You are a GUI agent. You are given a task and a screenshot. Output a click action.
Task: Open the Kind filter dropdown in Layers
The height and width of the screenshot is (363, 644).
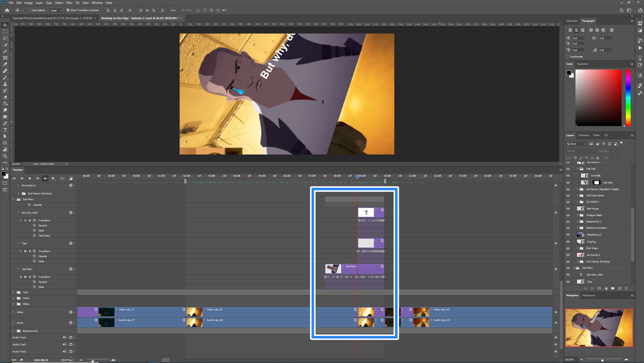577,144
